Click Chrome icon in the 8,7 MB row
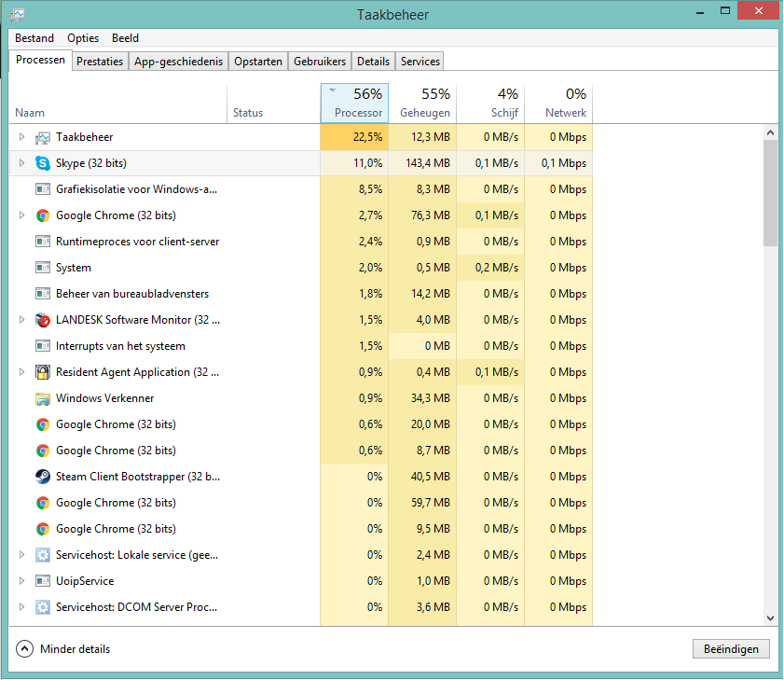This screenshot has height=680, width=784. pos(43,451)
